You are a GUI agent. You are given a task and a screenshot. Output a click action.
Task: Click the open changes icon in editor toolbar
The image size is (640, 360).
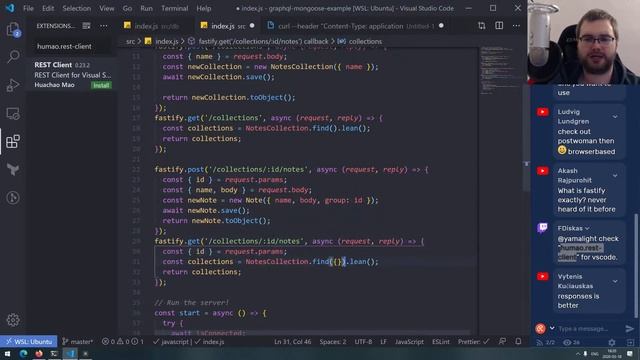[482, 26]
